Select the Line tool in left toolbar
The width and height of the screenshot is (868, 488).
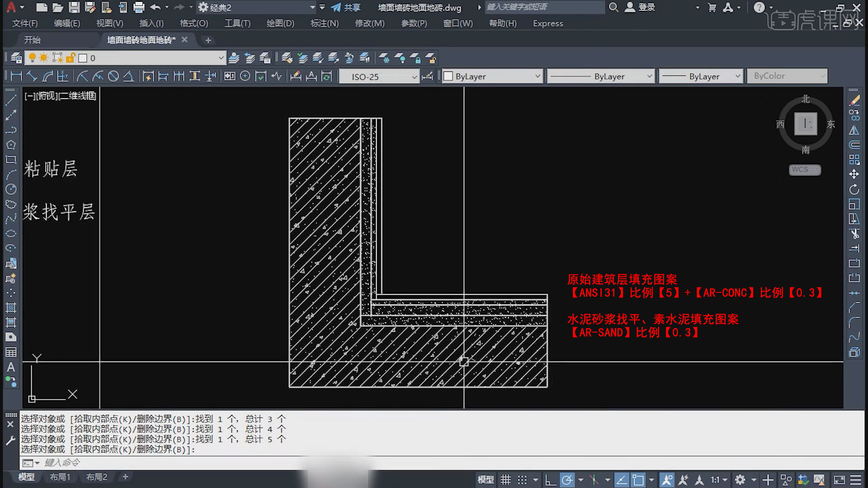[11, 100]
